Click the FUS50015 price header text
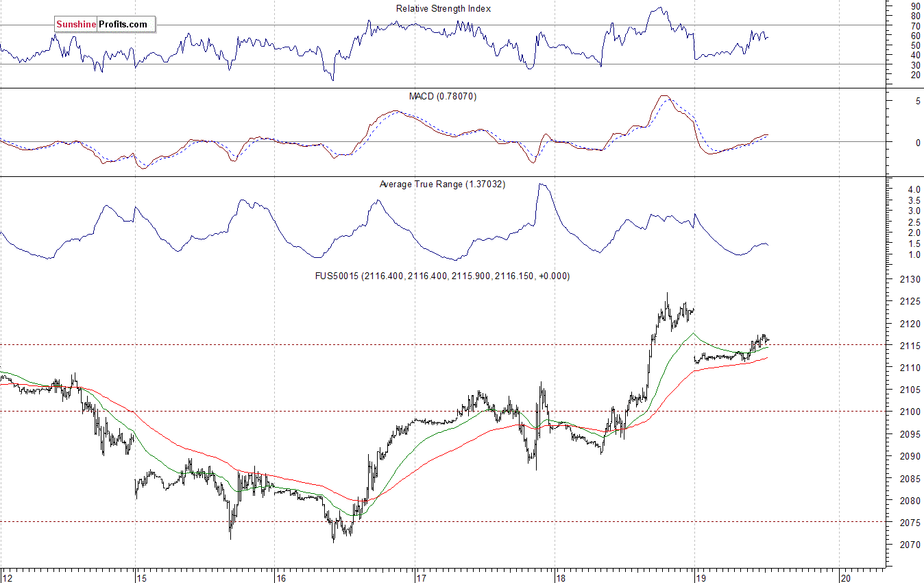This screenshot has height=583, width=924. coord(442,276)
